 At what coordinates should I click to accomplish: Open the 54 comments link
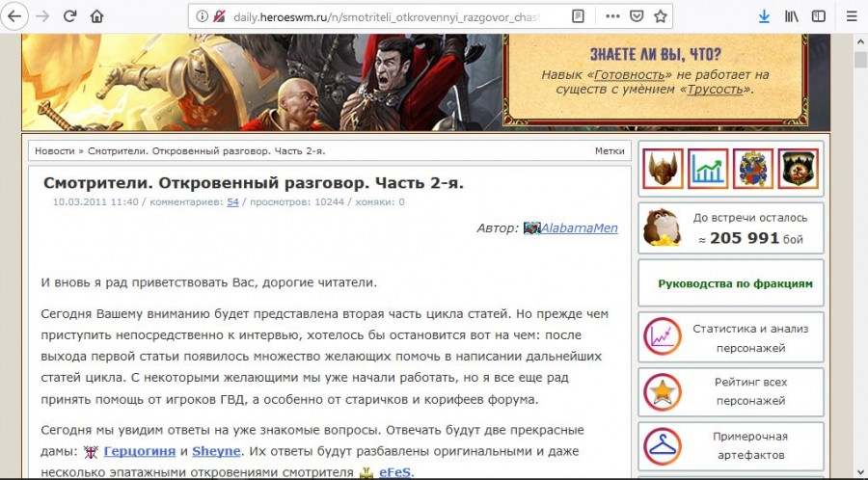coord(232,202)
